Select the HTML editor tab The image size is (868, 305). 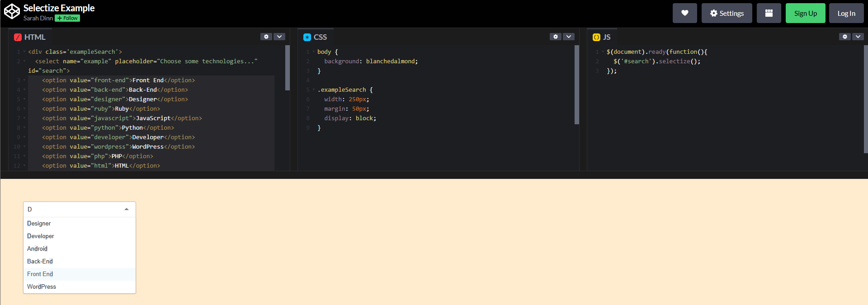click(x=30, y=37)
